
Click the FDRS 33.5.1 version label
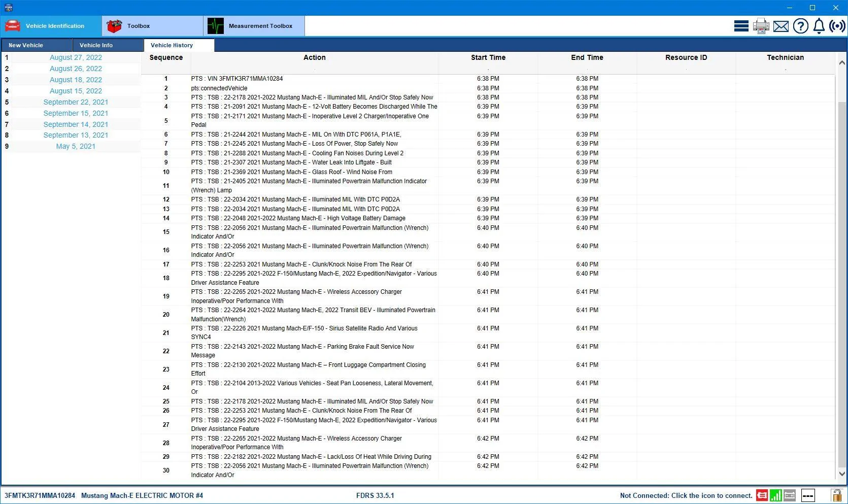(x=375, y=495)
